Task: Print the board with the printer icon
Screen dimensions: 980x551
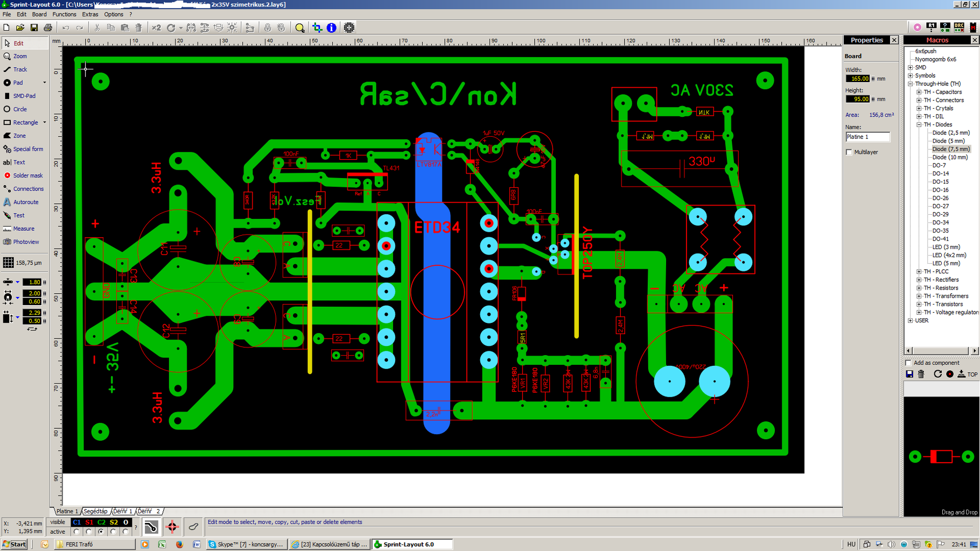Action: pyautogui.click(x=48, y=27)
